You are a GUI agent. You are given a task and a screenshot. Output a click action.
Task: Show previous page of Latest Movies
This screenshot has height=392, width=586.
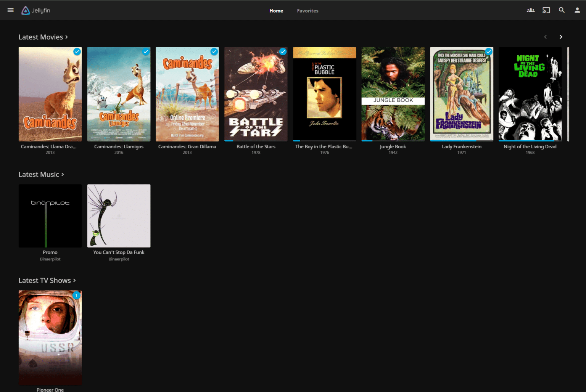pyautogui.click(x=545, y=37)
